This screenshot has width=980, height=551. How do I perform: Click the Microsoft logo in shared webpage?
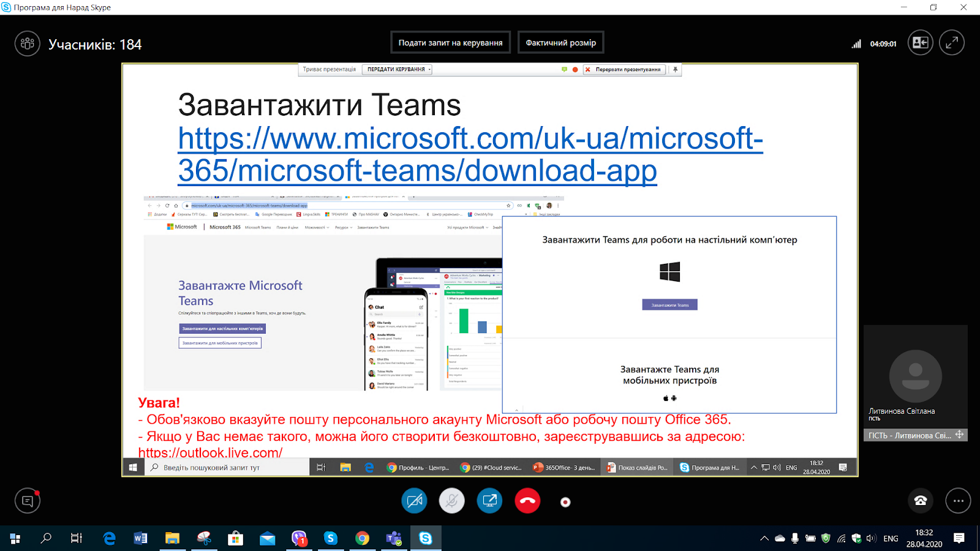[182, 227]
